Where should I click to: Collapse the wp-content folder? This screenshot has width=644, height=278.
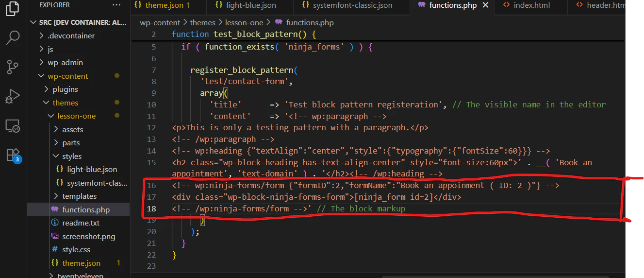point(41,76)
